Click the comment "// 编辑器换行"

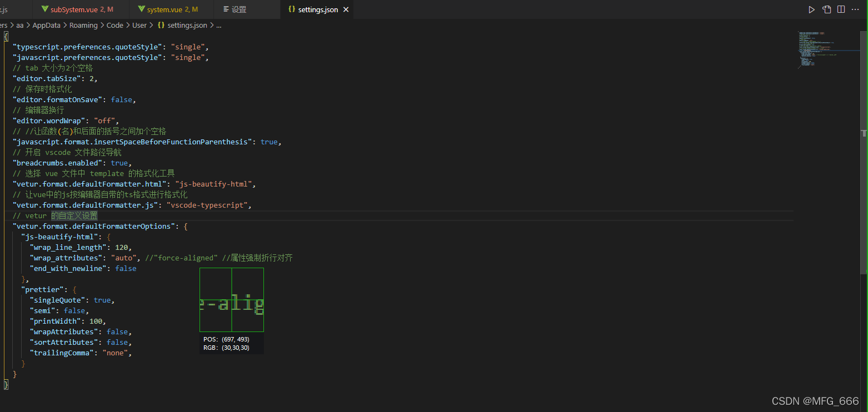[38, 110]
